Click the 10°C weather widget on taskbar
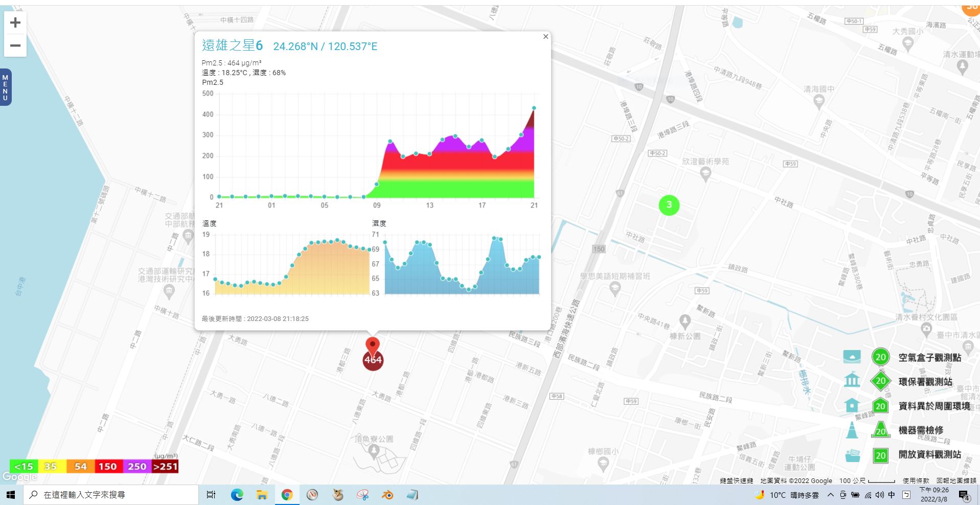The image size is (980, 505). [787, 495]
